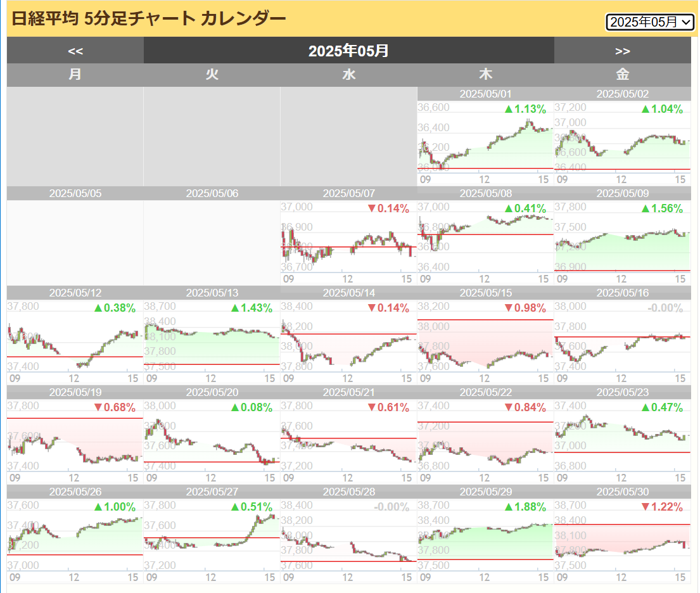Viewport: 700px width, 593px height.
Task: Select the 2025/05/06 date label
Action: (x=212, y=193)
